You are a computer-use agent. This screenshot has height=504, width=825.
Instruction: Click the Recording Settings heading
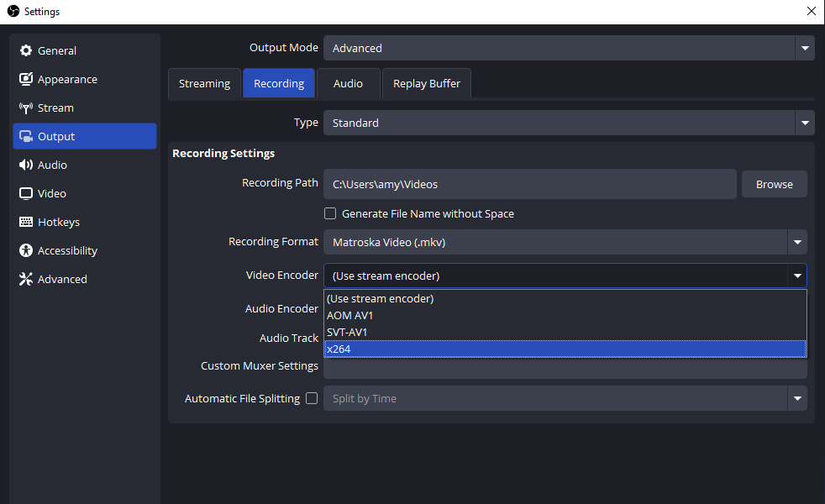223,153
